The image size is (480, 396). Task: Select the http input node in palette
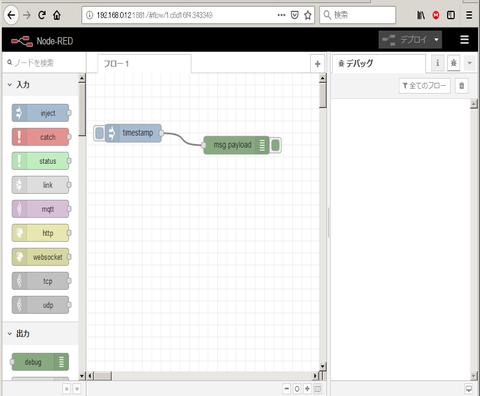tap(40, 233)
